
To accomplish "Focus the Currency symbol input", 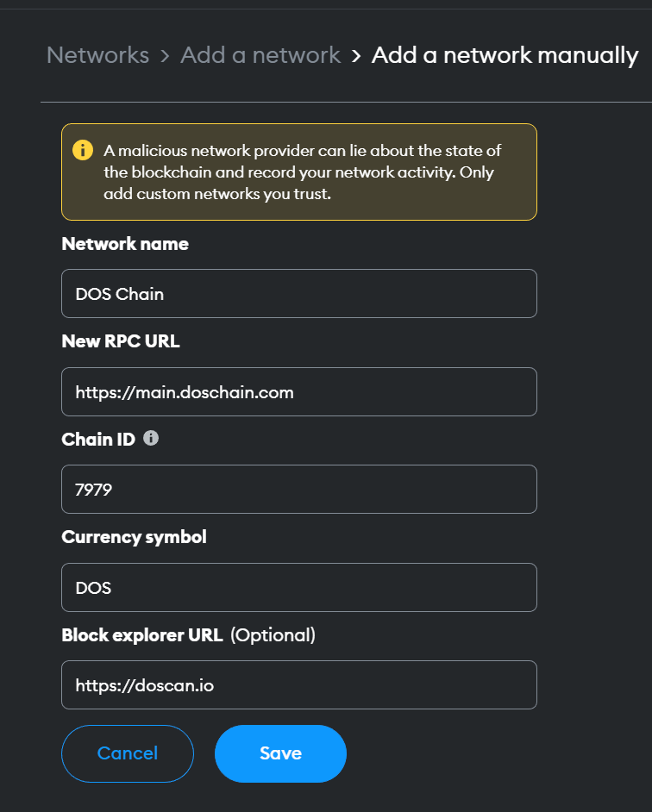I will pos(298,587).
